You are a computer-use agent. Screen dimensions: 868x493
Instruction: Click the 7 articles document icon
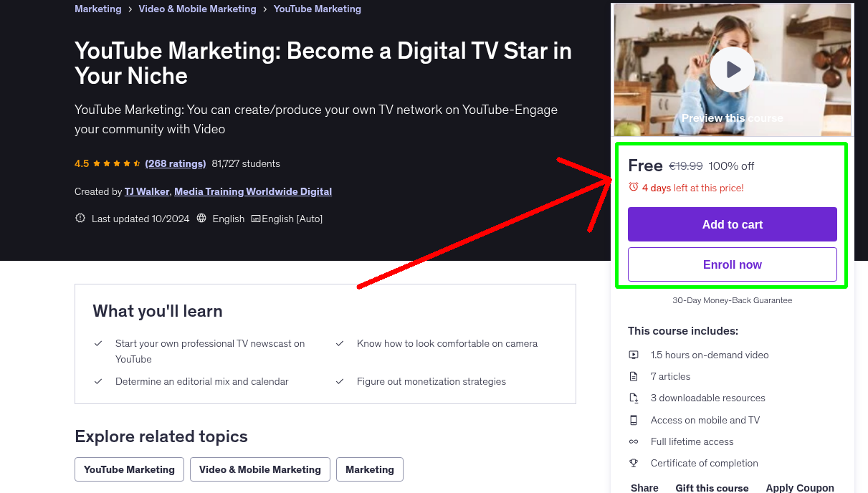634,376
